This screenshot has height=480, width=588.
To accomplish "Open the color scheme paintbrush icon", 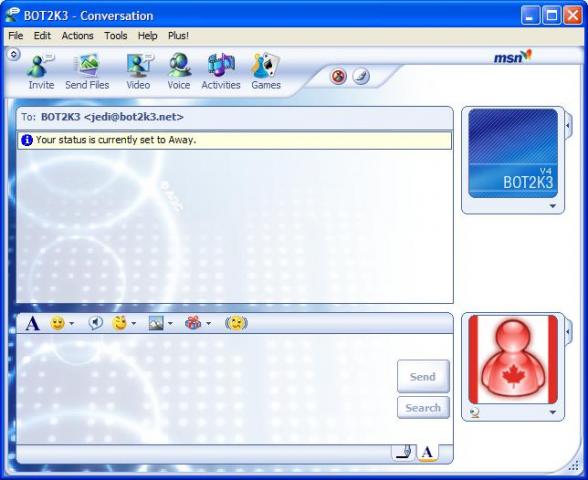I will (x=361, y=76).
